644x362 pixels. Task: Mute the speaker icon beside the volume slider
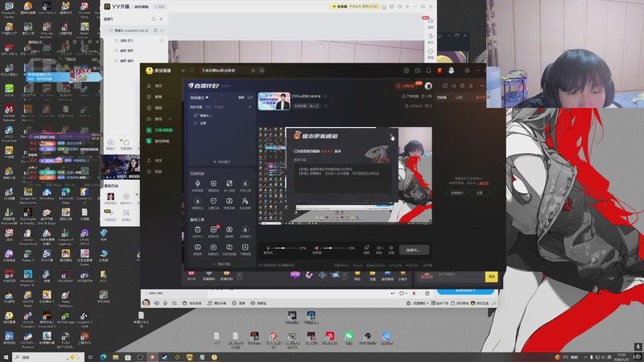click(316, 248)
